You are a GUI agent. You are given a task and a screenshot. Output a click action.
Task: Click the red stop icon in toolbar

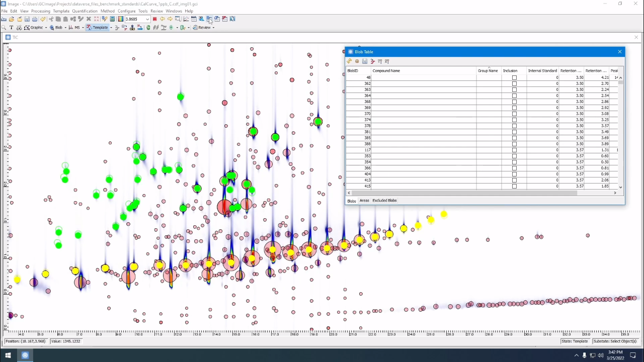pos(154,19)
